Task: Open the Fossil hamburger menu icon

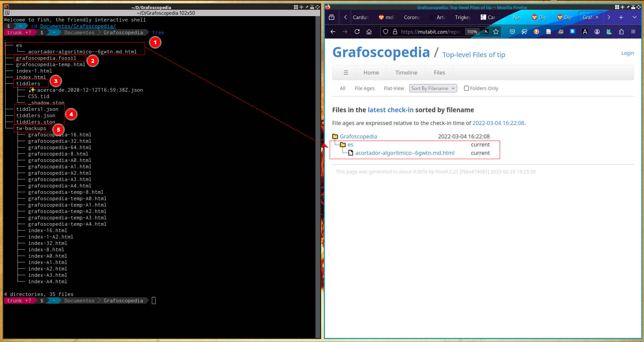Action: pyautogui.click(x=346, y=73)
